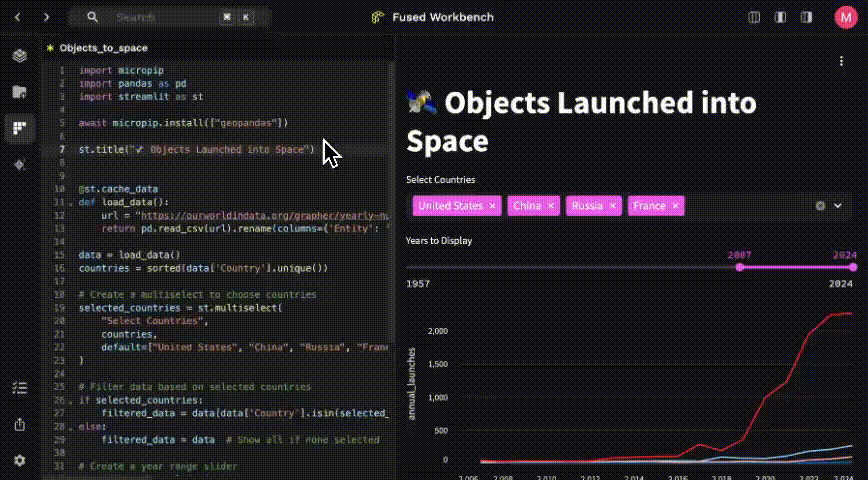Remove Russia from selected countries
The image size is (868, 480).
[613, 206]
